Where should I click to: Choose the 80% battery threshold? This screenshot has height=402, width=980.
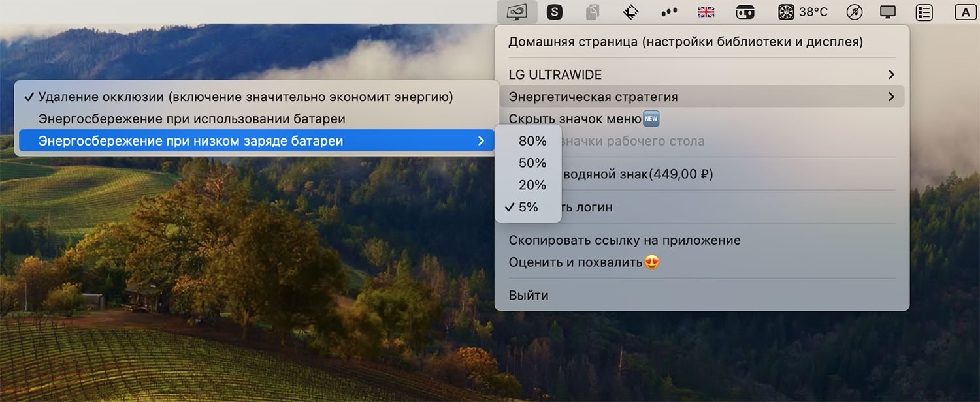(x=528, y=140)
